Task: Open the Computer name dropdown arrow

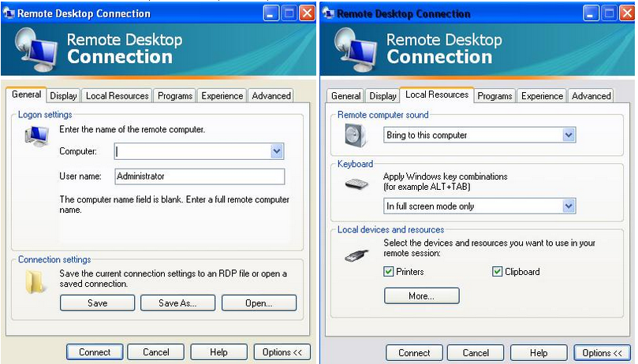Action: tap(277, 151)
